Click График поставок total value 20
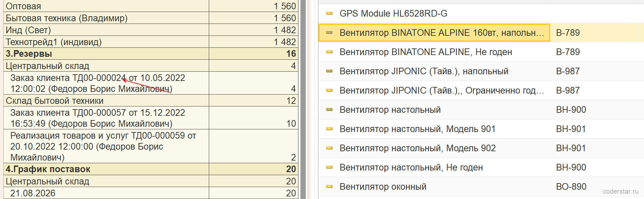This screenshot has height=199, width=644. pos(291,169)
